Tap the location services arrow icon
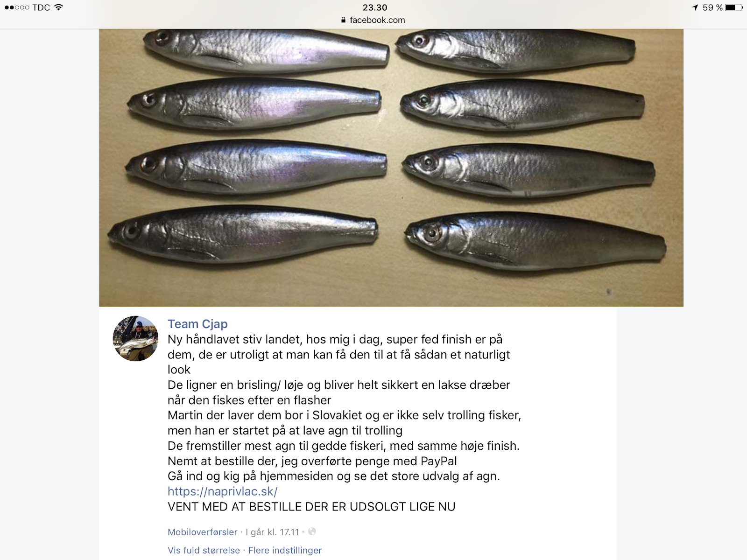Image resolution: width=747 pixels, height=560 pixels. click(695, 7)
